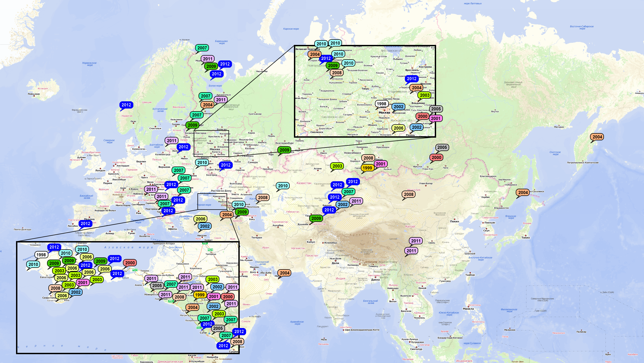Select the white 1998 marker in Crimea inset
This screenshot has height=363, width=644.
tap(41, 255)
